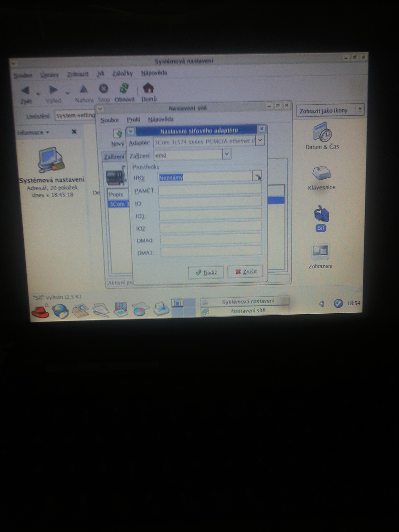
Task: Expand the IRQ dropdown arrow
Action: pyautogui.click(x=257, y=176)
